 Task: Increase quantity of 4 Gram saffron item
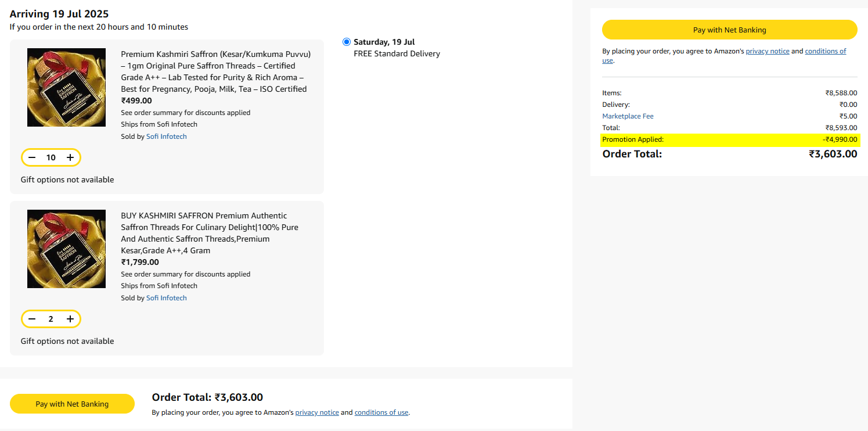point(70,319)
